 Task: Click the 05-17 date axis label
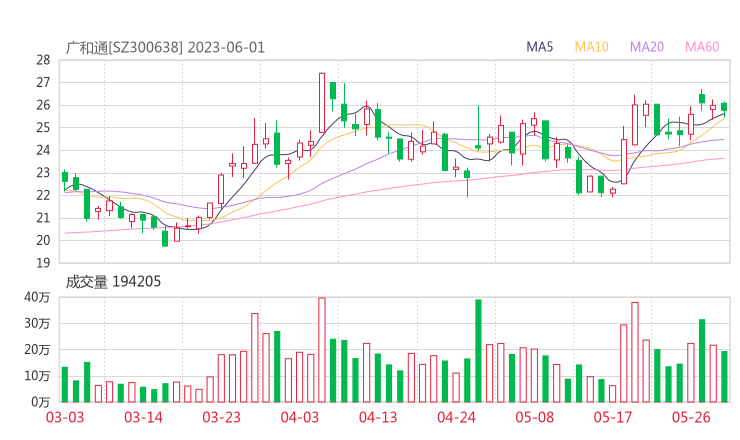(x=613, y=417)
